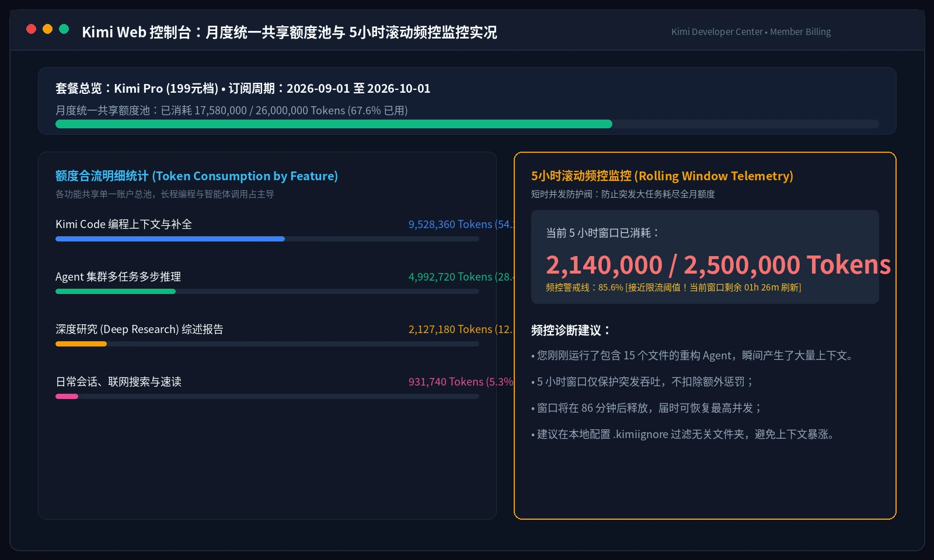Screen dimensions: 934x560
Task: Click the green Agent usage bar
Action: (116, 291)
